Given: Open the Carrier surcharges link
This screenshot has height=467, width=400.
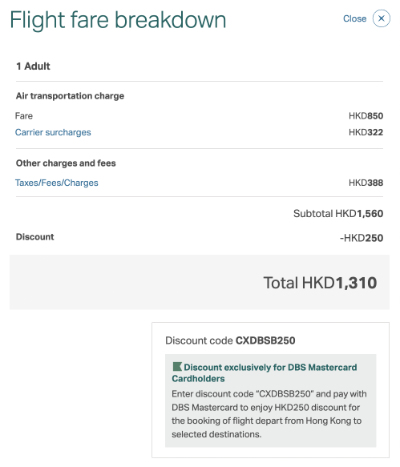Looking at the screenshot, I should (53, 132).
